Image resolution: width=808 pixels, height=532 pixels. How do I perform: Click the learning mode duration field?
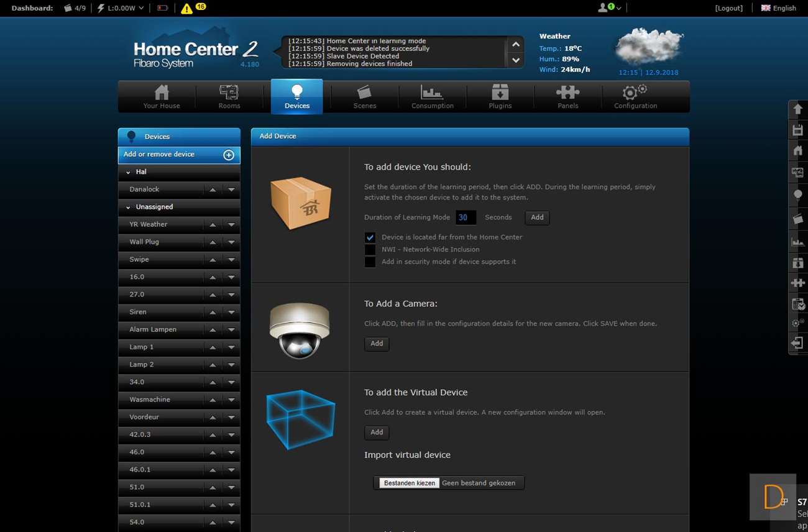[x=466, y=218]
